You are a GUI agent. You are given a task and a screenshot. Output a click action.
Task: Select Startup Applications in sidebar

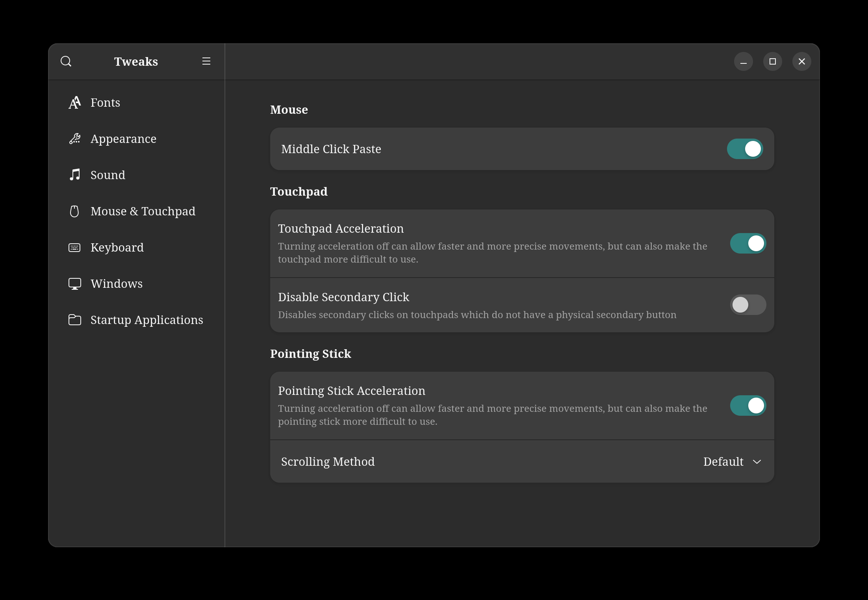147,320
